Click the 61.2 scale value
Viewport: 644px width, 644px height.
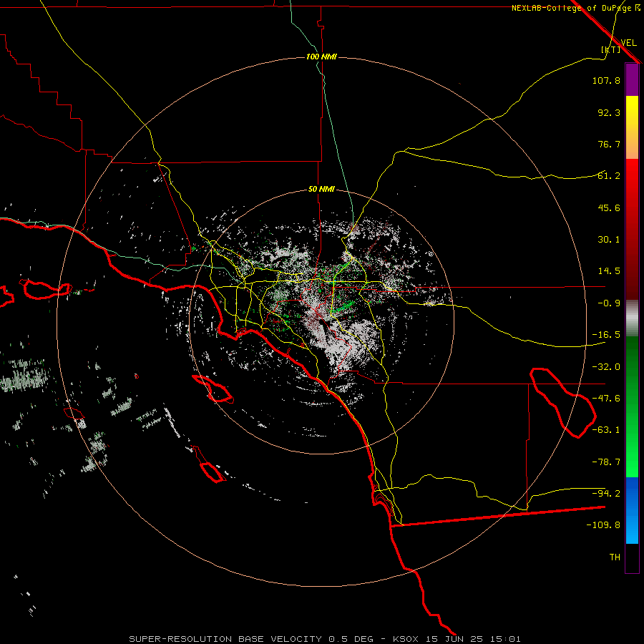coord(609,176)
